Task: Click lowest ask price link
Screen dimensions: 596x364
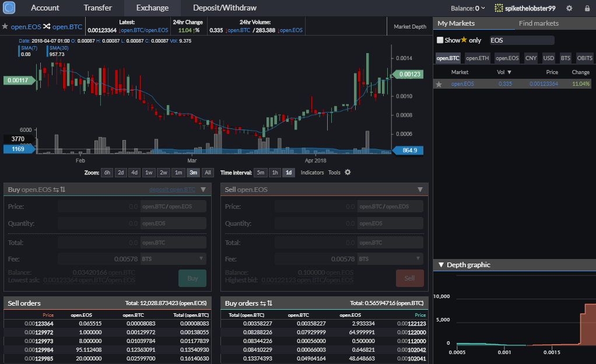Action: pos(89,281)
